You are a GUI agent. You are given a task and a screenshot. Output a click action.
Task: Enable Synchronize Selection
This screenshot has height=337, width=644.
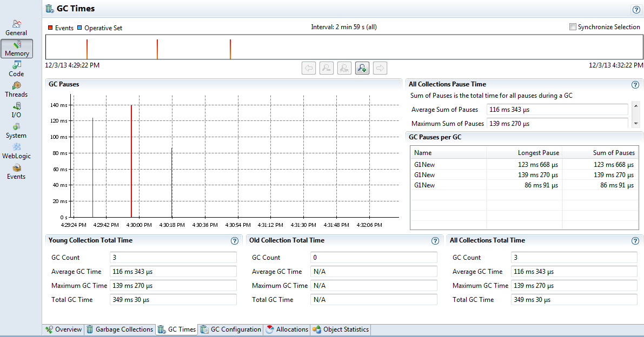click(x=573, y=26)
